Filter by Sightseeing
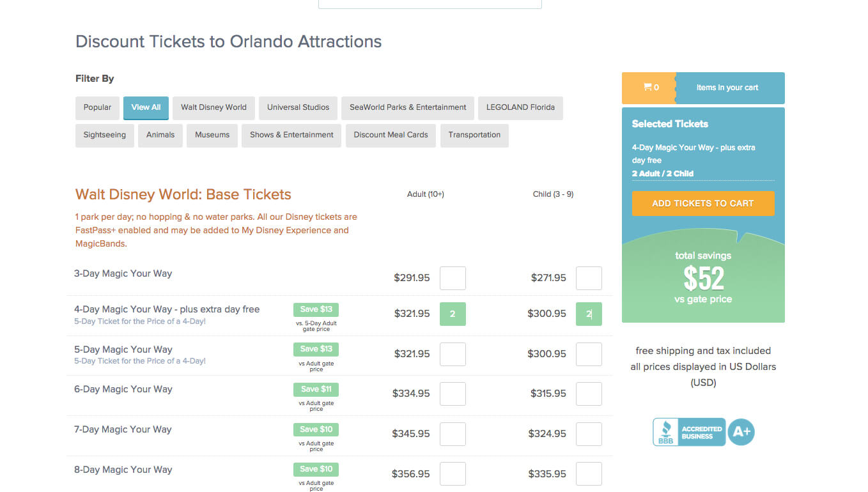 [x=105, y=135]
